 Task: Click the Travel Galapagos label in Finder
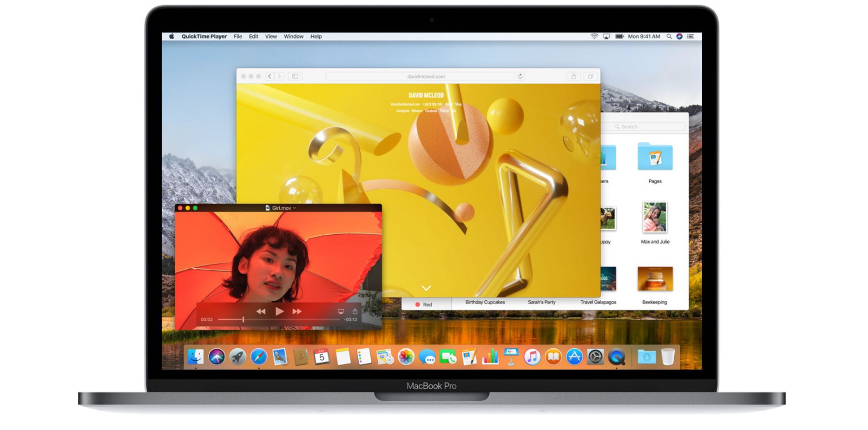[x=598, y=302]
